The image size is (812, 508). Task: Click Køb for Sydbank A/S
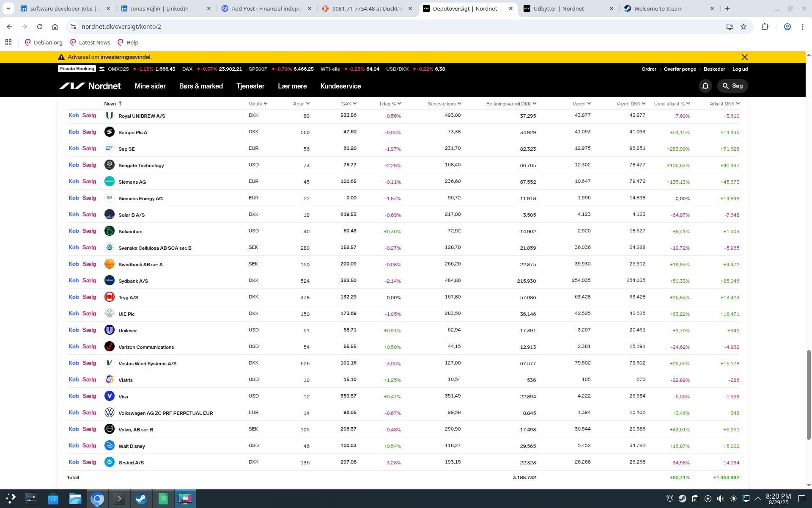74,280
